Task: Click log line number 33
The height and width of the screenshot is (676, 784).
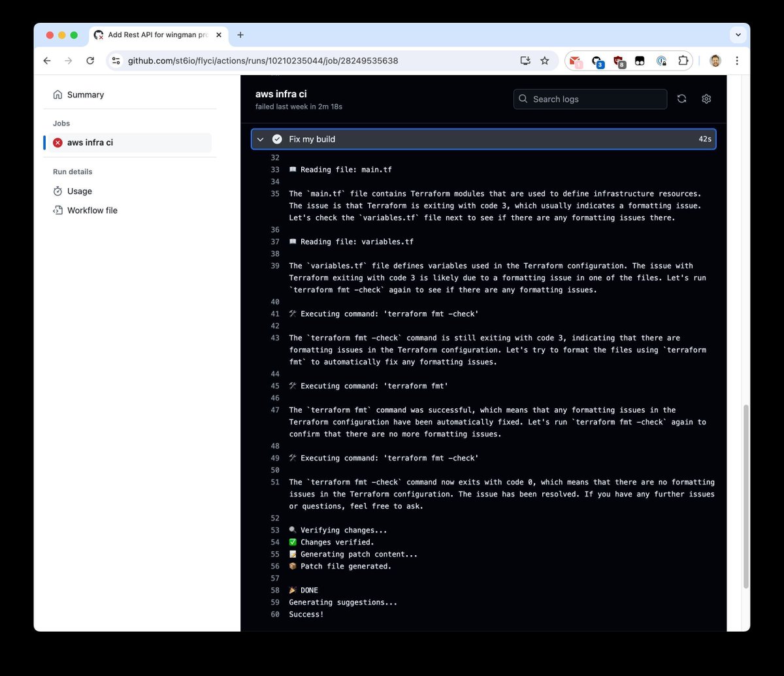Action: coord(274,170)
